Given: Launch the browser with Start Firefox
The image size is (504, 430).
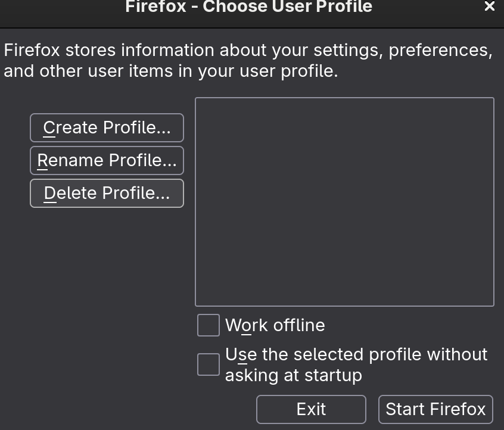Looking at the screenshot, I should click(435, 410).
